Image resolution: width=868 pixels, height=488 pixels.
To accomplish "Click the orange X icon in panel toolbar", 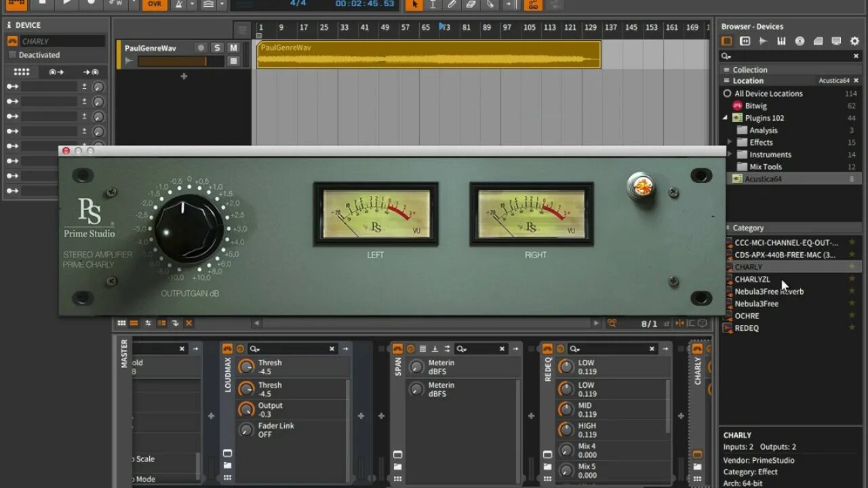I will point(189,323).
